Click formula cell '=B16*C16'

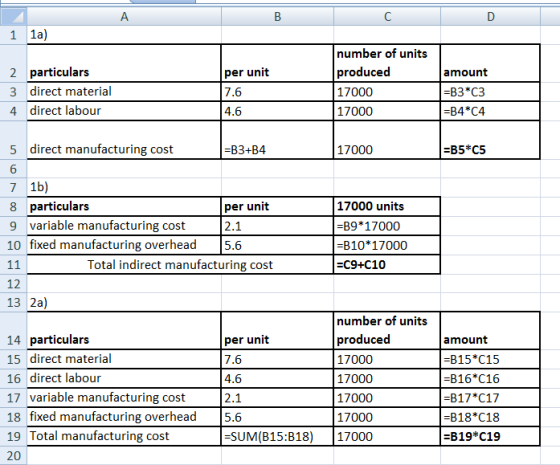coord(490,378)
